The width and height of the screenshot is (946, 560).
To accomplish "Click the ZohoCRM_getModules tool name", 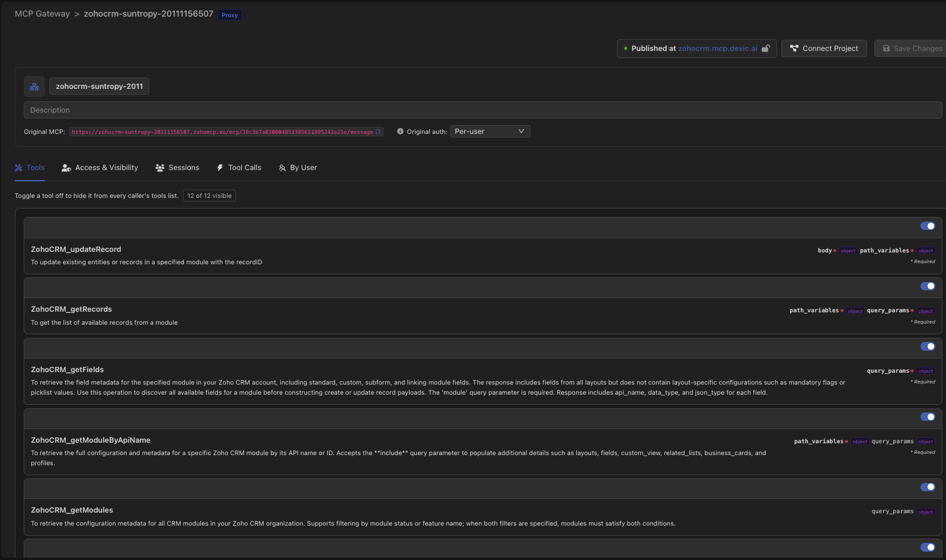I will pos(72,510).
